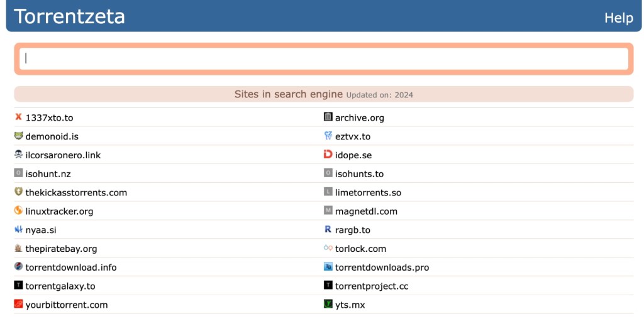The image size is (644, 321).
Task: Click the yourbittorrent.com red icon
Action: [x=18, y=304]
